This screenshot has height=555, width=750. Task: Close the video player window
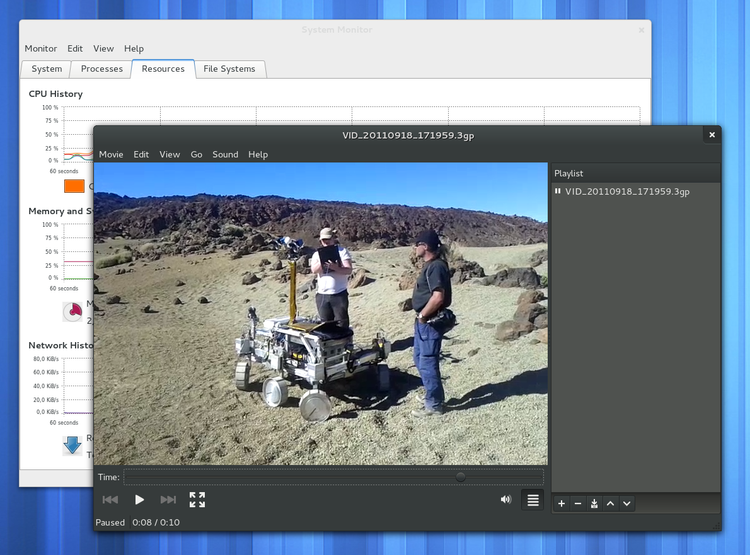pyautogui.click(x=712, y=135)
